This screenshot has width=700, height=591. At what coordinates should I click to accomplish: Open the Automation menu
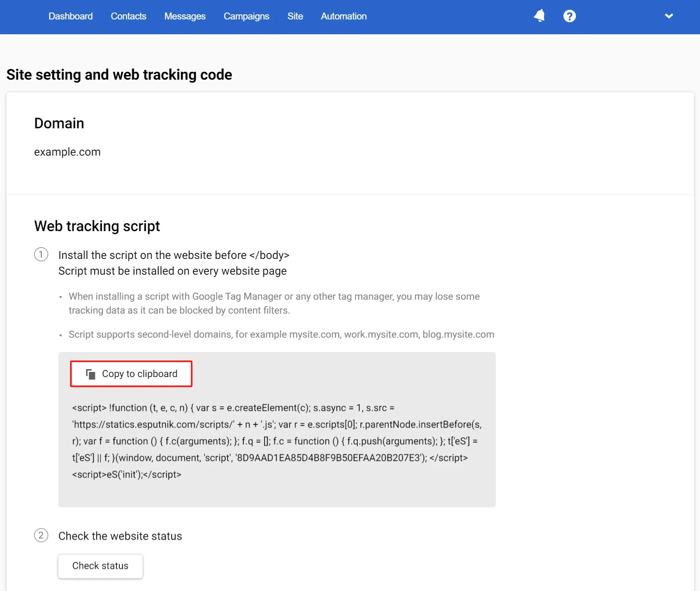pos(344,16)
